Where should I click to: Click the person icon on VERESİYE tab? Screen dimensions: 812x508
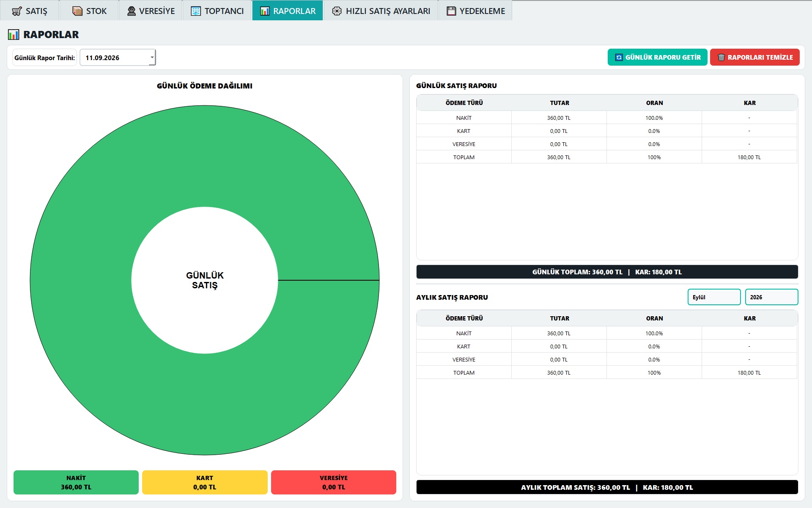(x=132, y=11)
